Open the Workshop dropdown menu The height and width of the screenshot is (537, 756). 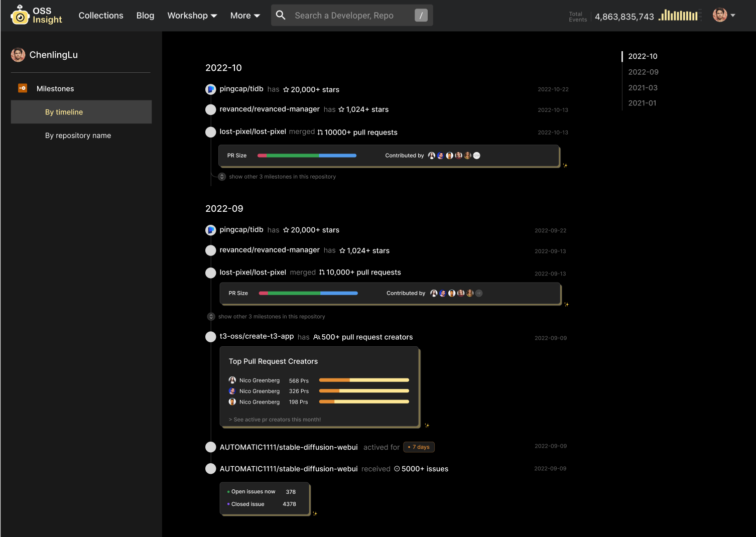tap(192, 16)
